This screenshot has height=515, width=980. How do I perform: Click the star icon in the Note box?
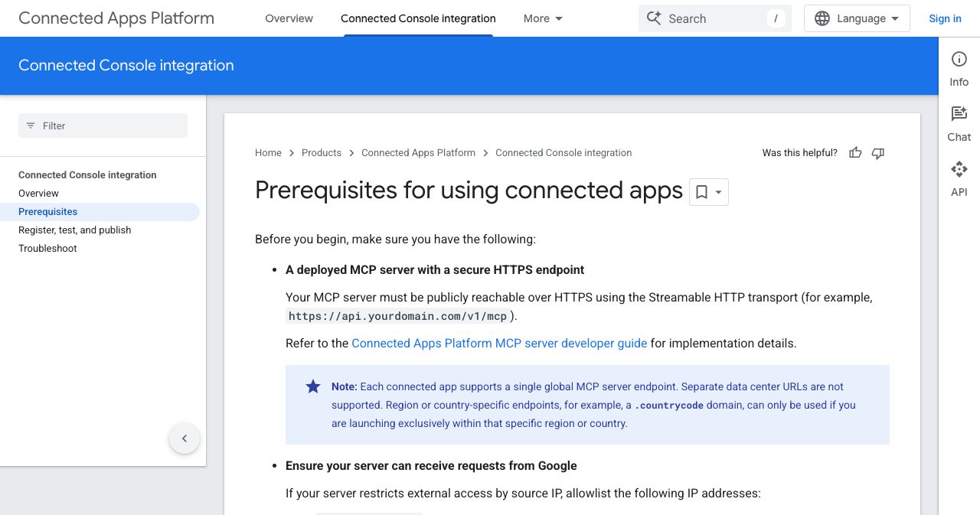point(313,386)
